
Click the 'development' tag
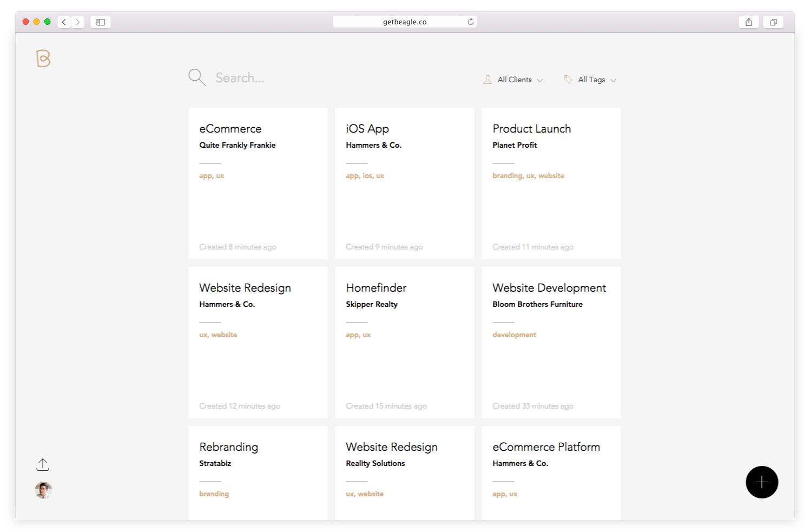(515, 335)
